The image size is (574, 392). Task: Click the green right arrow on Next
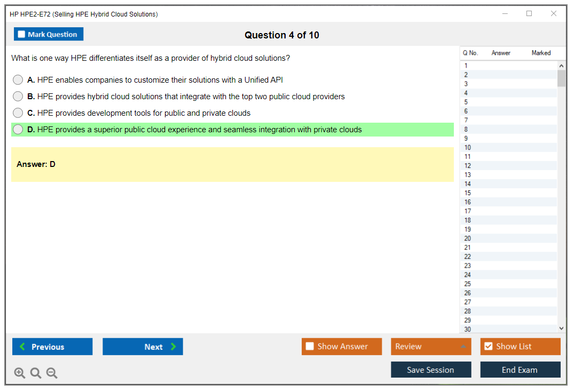coord(173,347)
